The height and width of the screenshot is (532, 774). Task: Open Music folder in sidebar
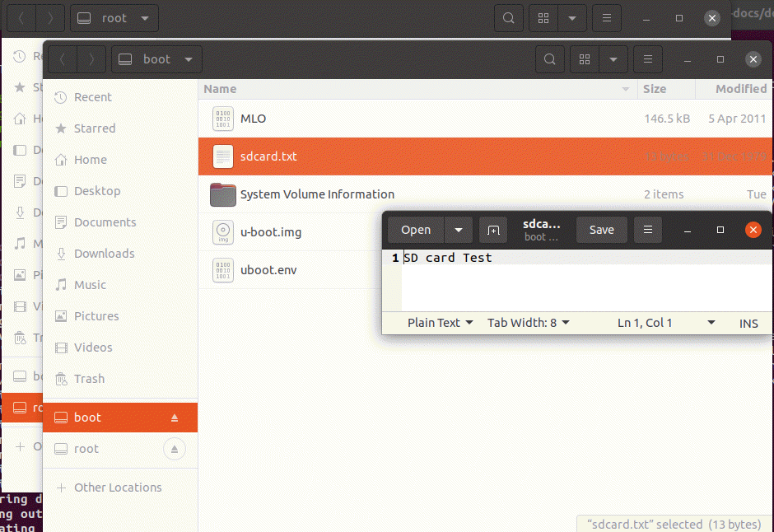tap(120, 285)
